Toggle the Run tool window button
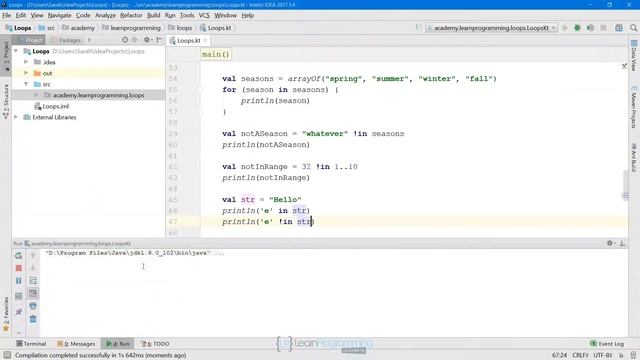Viewport: 640px width, 360px height. (x=118, y=344)
